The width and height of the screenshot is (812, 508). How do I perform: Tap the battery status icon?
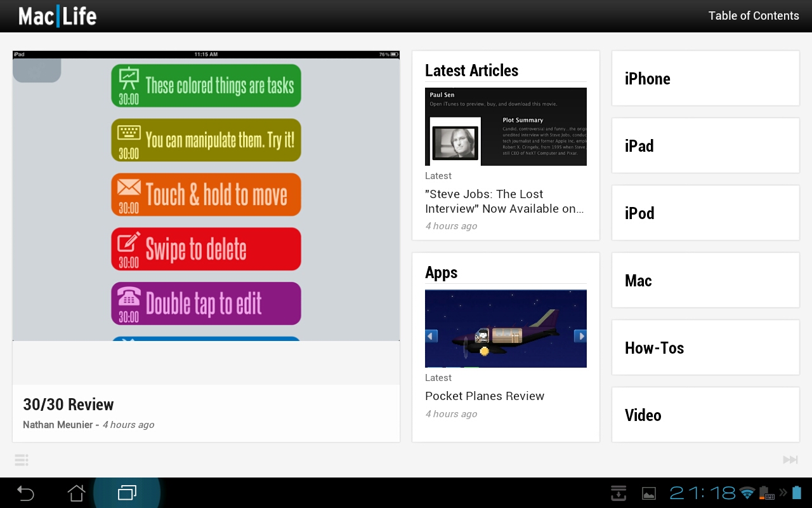point(797,493)
